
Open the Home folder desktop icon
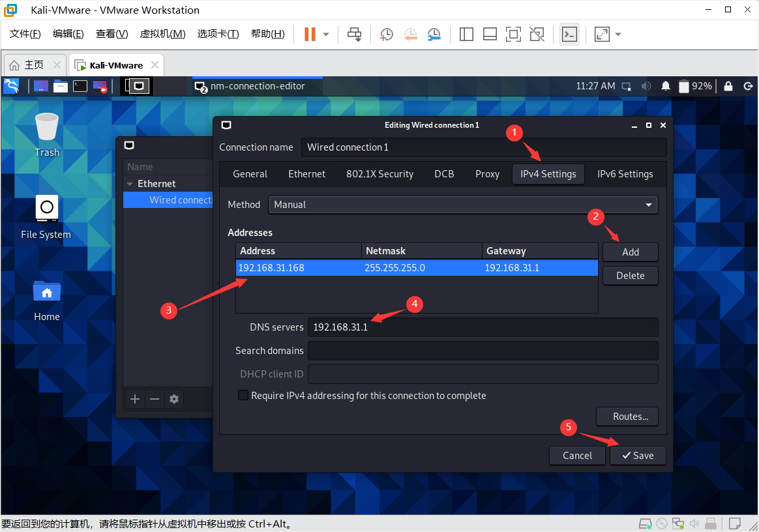click(x=47, y=301)
